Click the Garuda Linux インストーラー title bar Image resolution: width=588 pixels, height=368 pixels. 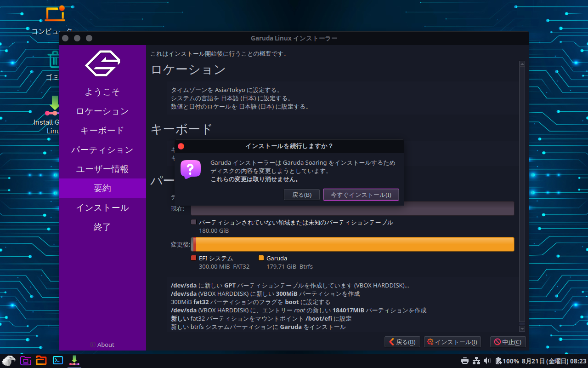tap(294, 38)
